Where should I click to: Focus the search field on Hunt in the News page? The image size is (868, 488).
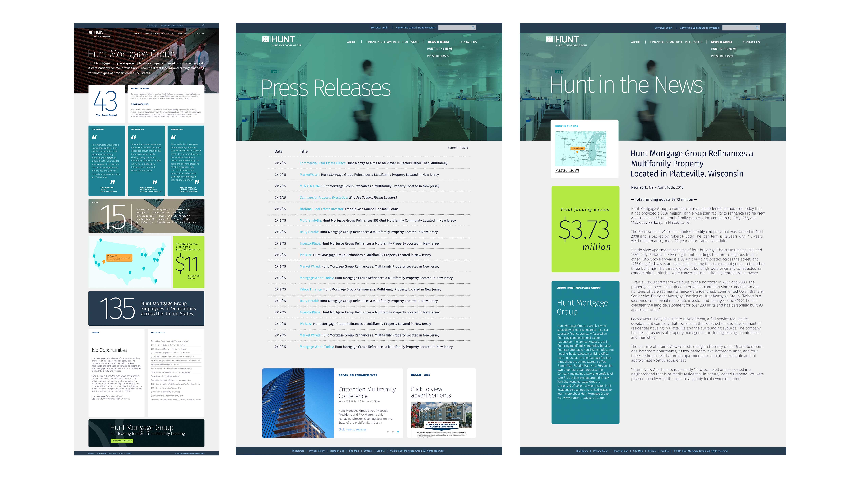pyautogui.click(x=741, y=28)
